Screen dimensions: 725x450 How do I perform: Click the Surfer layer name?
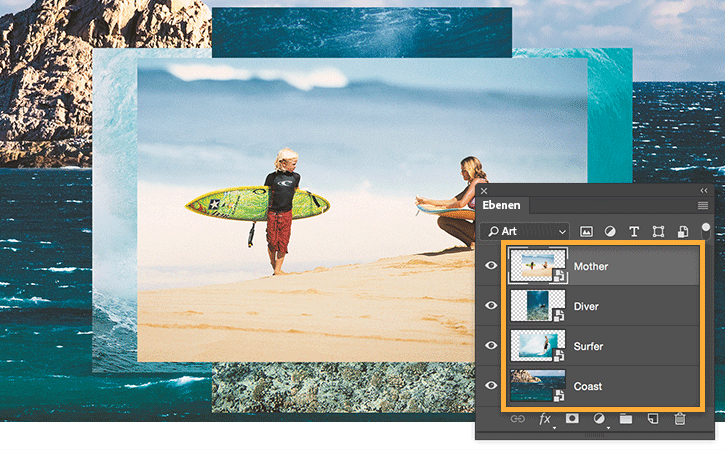pyautogui.click(x=589, y=346)
